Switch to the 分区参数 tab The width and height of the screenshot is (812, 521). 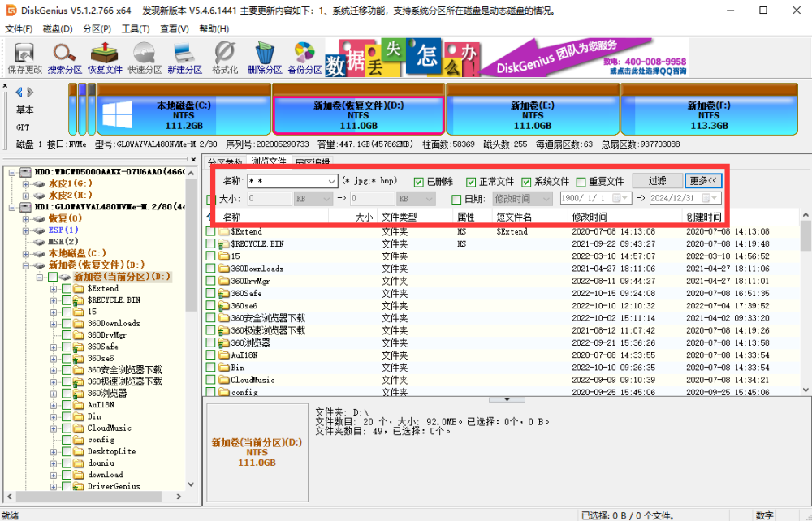(x=225, y=161)
